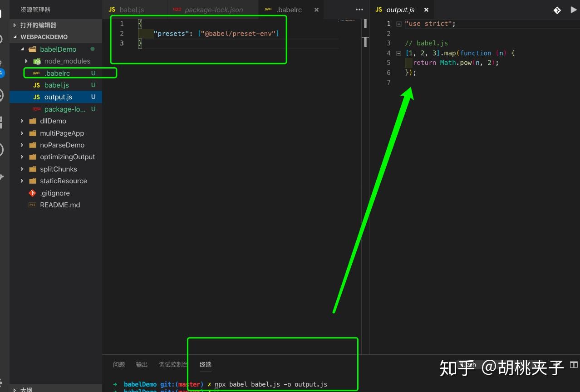Screen dimensions: 580x392
Task: Open the Git graph icon in title bar
Action: [557, 10]
